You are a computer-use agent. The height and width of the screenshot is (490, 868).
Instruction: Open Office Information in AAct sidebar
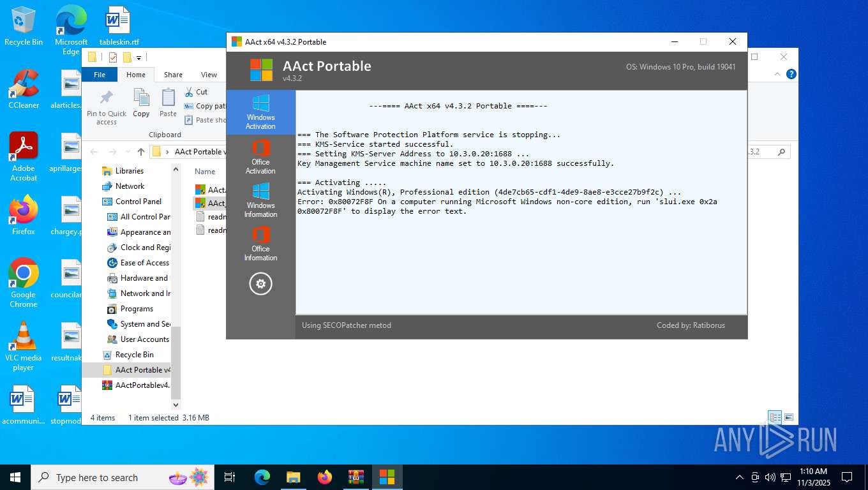pyautogui.click(x=260, y=244)
